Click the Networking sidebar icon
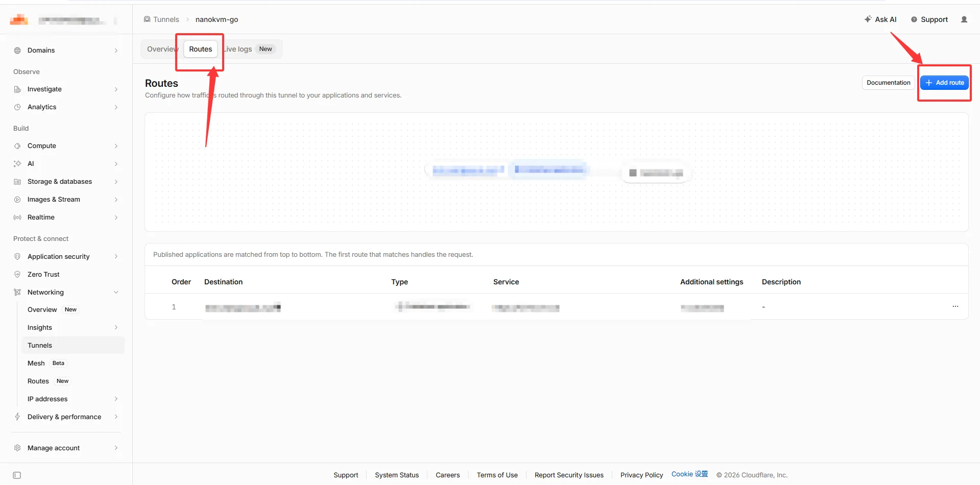980x485 pixels. 17,292
